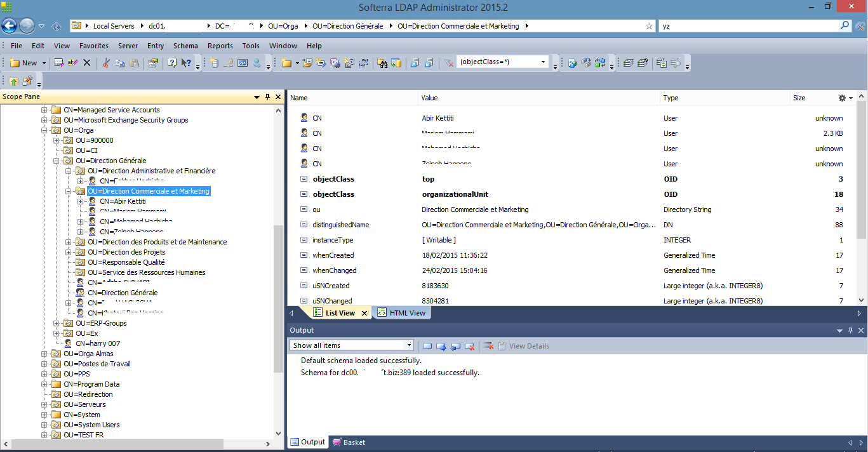
Task: Click the binoculars Find icon
Action: 382,63
